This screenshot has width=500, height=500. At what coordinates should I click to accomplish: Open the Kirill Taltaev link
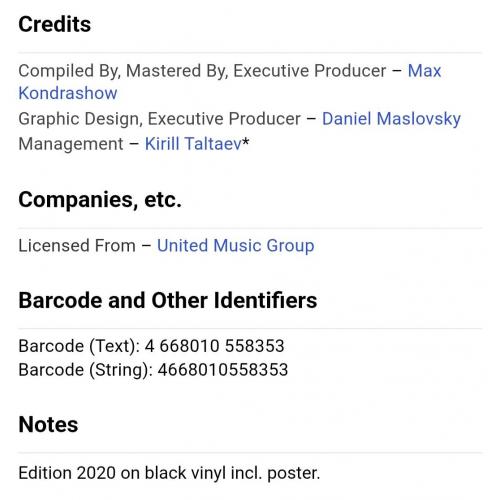[x=193, y=144]
